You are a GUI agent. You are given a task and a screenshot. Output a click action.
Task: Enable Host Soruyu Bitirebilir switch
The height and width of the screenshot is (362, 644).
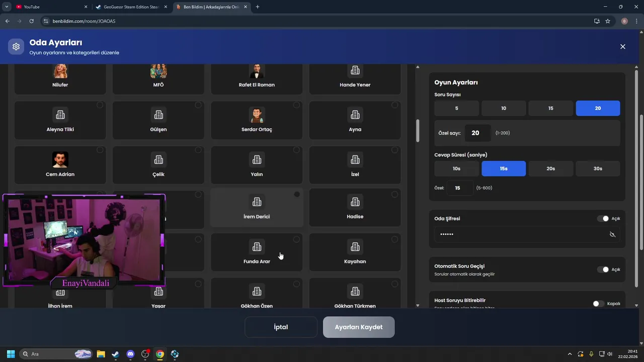tap(598, 304)
